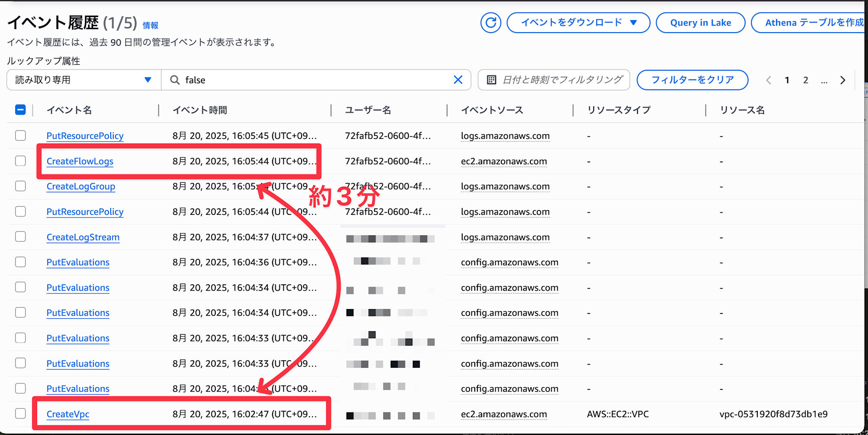Go to page 2
868x435 pixels.
pos(806,80)
